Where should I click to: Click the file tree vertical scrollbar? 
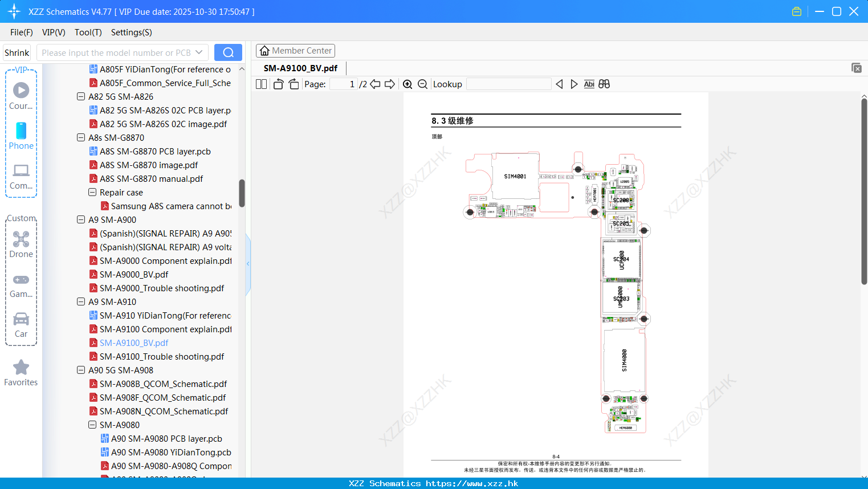(x=242, y=194)
